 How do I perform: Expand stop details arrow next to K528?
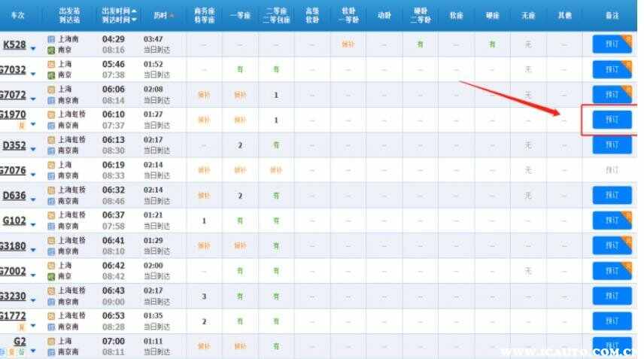[33, 49]
